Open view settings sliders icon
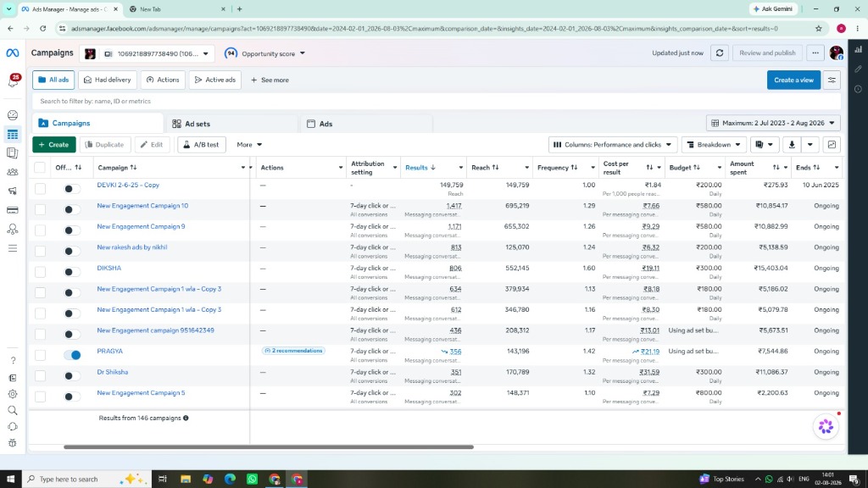868x488 pixels. [832, 80]
